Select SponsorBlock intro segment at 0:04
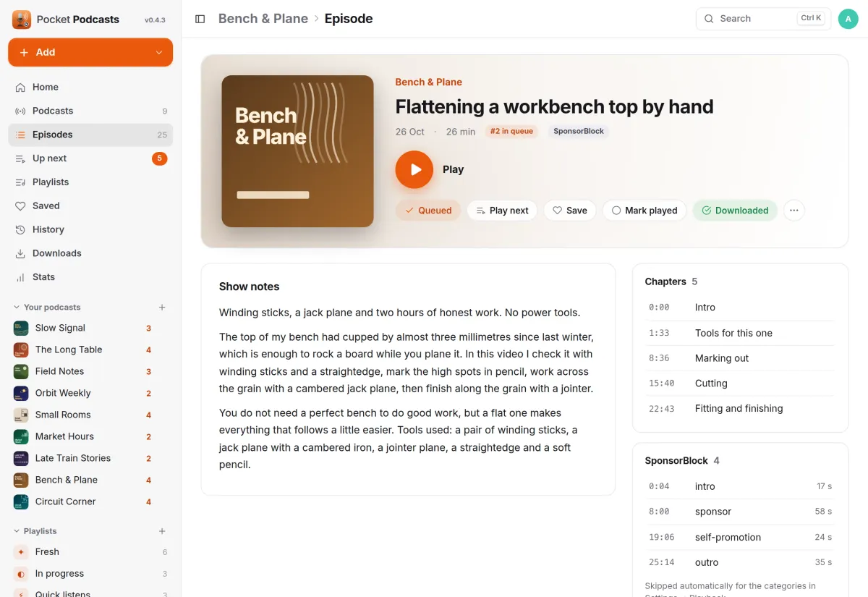The width and height of the screenshot is (868, 597). [x=739, y=486]
